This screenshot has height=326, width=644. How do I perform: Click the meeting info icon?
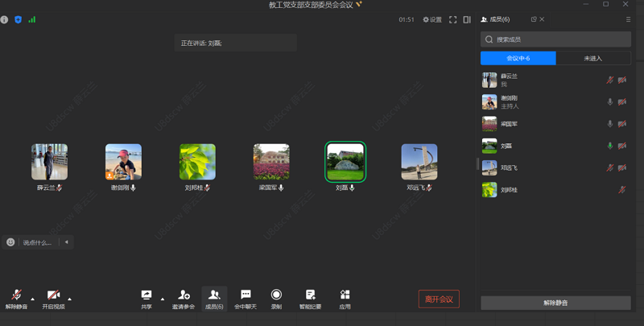click(4, 19)
